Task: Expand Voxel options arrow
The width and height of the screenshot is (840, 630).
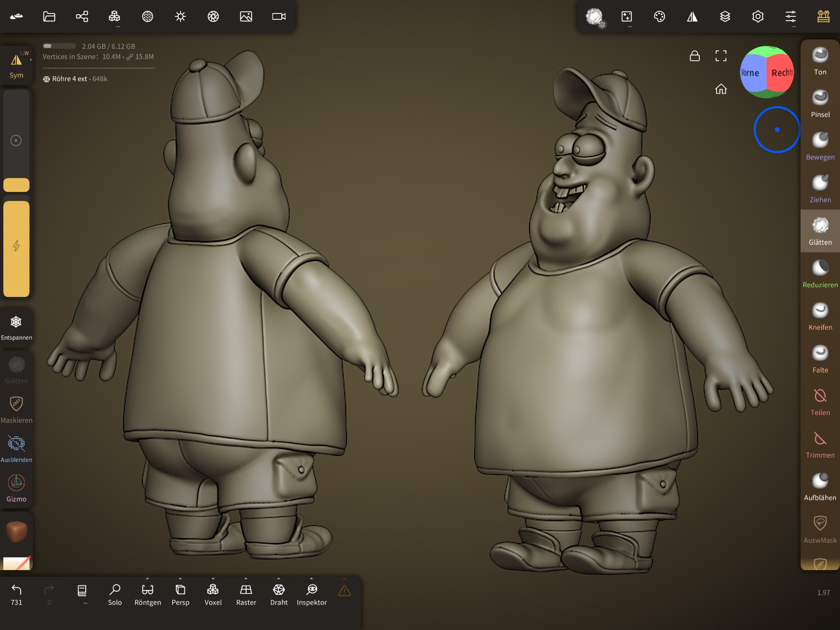Action: coord(213,578)
